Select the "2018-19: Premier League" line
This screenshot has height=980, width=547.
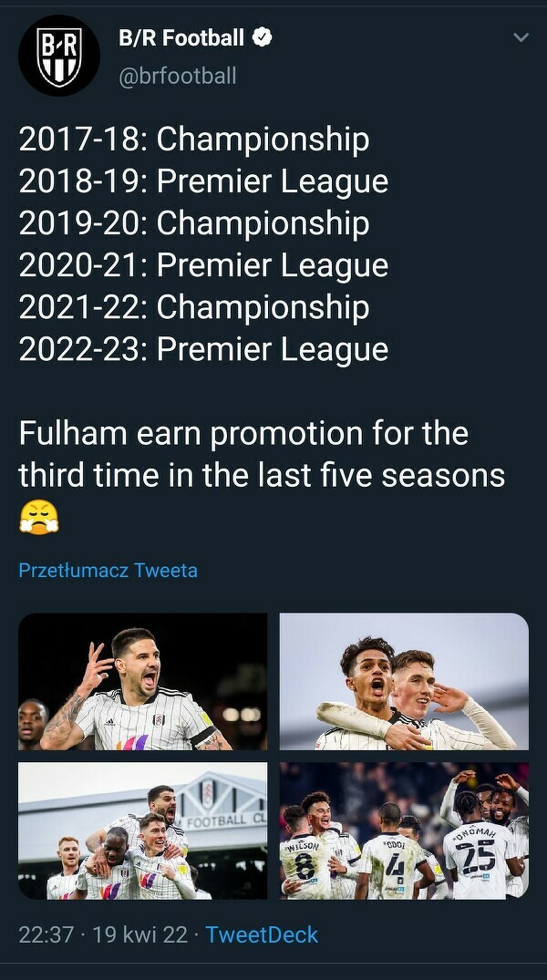(203, 181)
